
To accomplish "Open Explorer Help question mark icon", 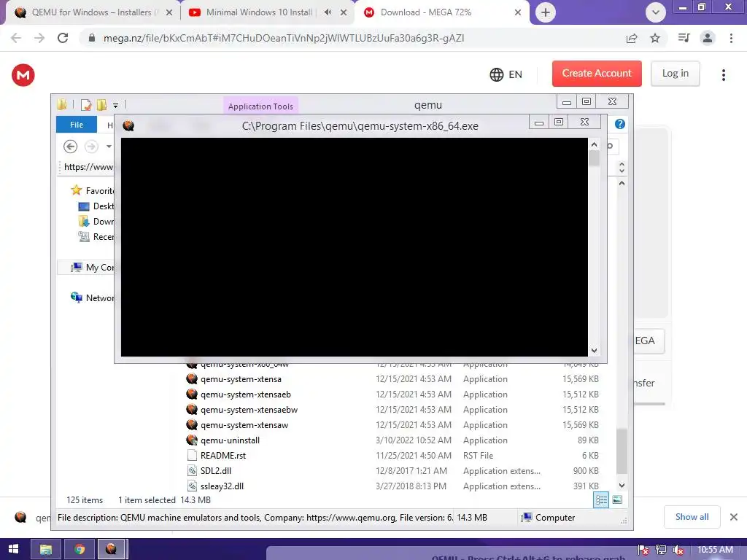I will [619, 124].
